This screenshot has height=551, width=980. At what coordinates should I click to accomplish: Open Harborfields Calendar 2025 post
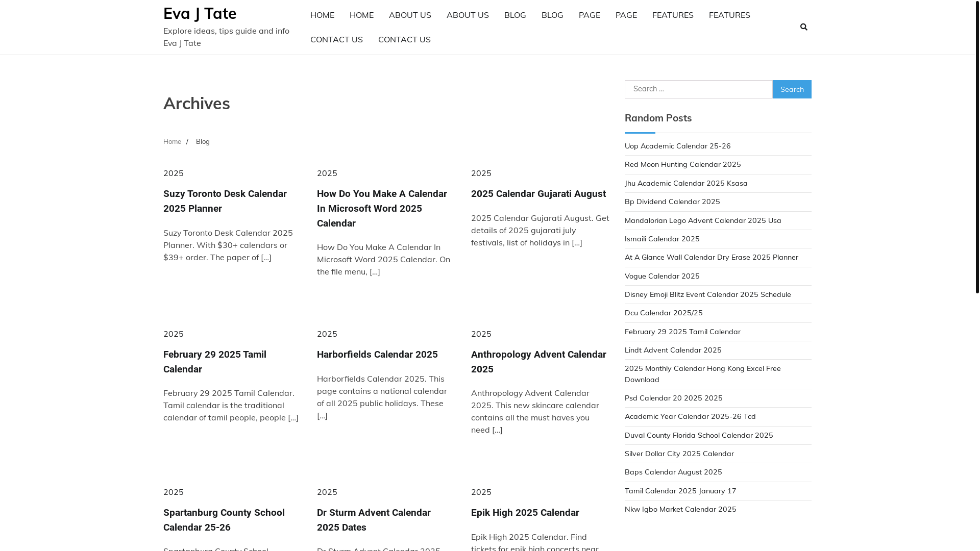(377, 355)
